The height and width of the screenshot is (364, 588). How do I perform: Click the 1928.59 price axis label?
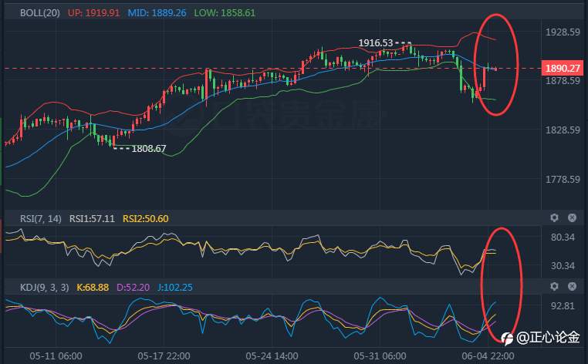click(563, 32)
